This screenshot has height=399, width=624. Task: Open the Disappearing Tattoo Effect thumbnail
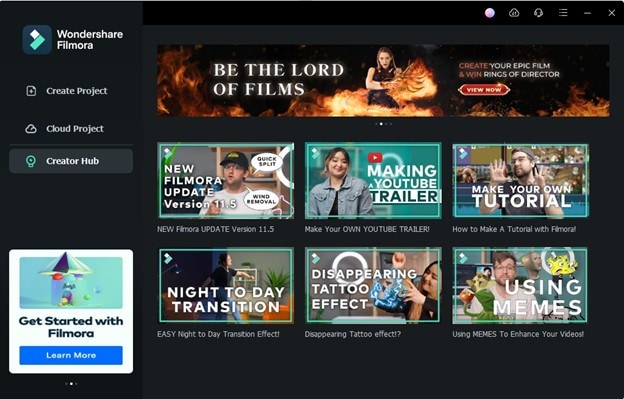(373, 285)
